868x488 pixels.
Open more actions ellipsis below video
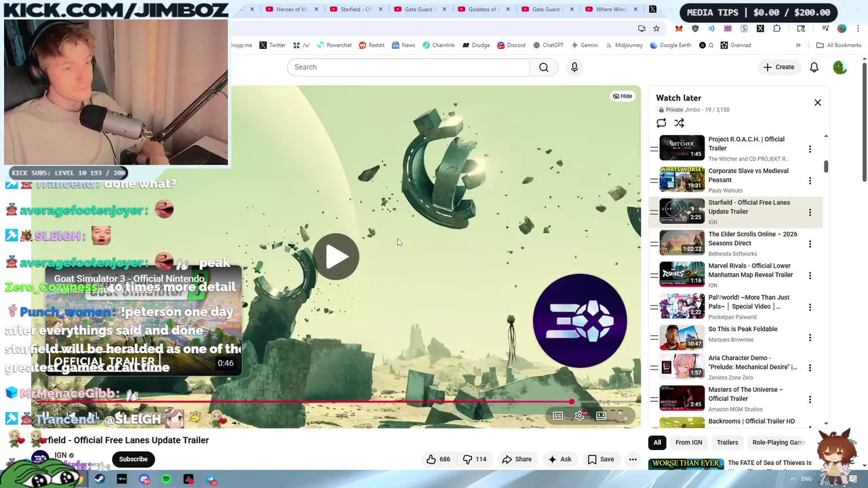pos(633,460)
